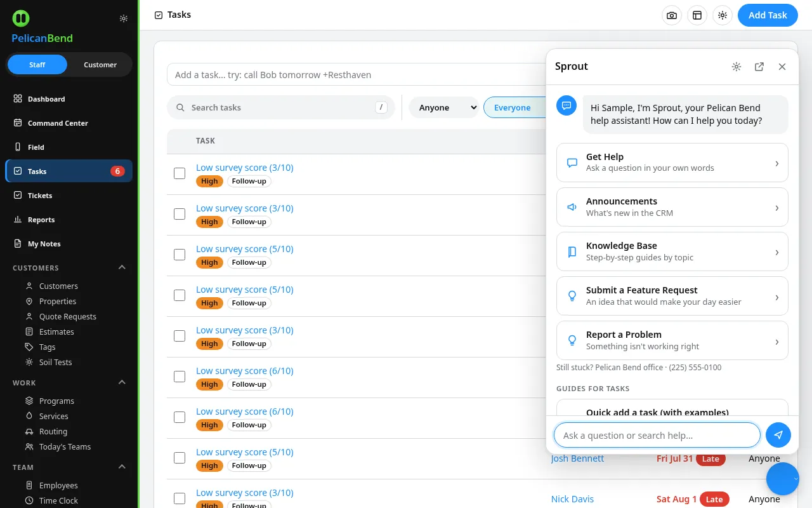This screenshot has width=812, height=508.
Task: Open My Notes in sidebar
Action: point(69,244)
